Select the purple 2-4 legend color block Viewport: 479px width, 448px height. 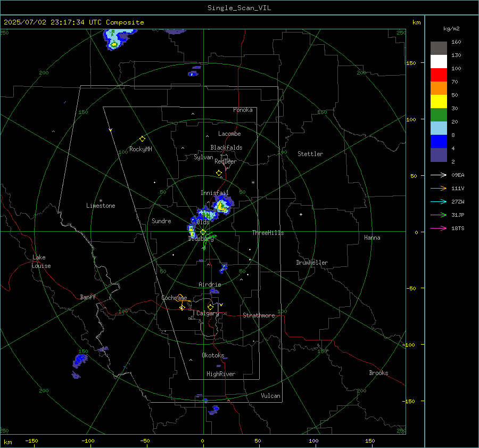tap(439, 154)
